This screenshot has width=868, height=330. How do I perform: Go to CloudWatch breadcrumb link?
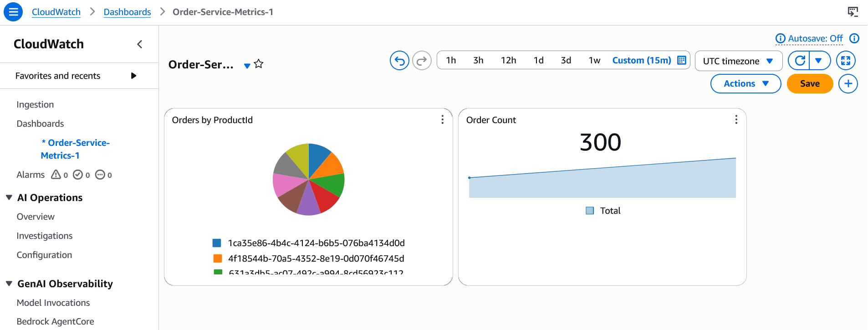[x=56, y=12]
